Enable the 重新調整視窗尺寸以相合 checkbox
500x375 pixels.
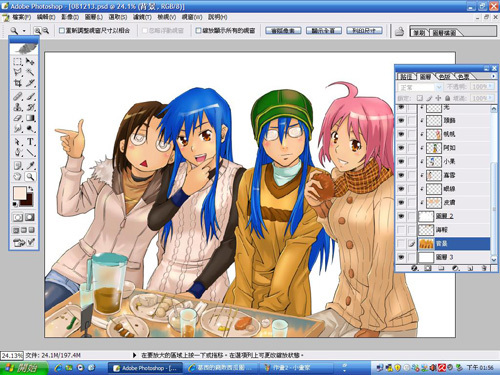[x=61, y=31]
